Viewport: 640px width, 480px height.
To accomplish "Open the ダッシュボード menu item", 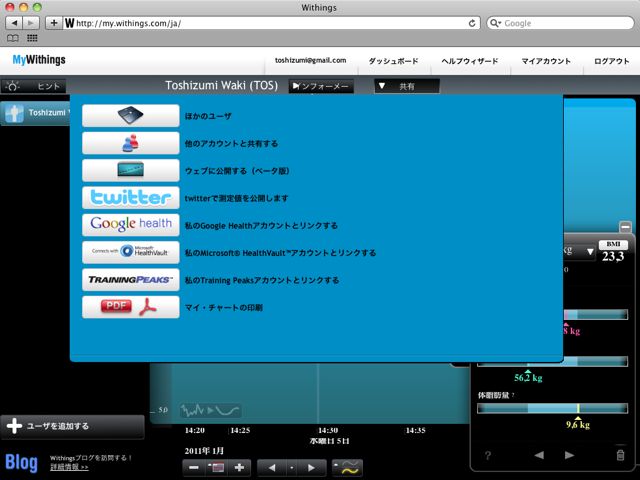I will [x=393, y=61].
